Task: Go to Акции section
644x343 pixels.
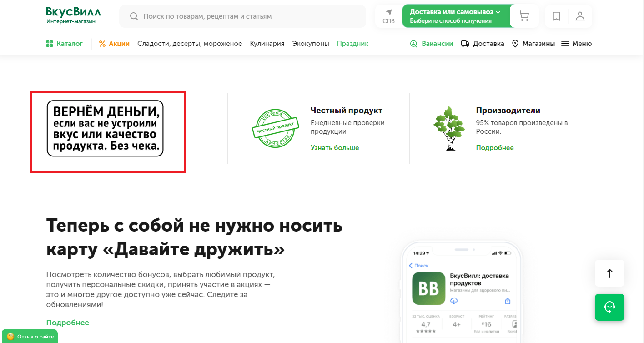Action: coord(114,44)
